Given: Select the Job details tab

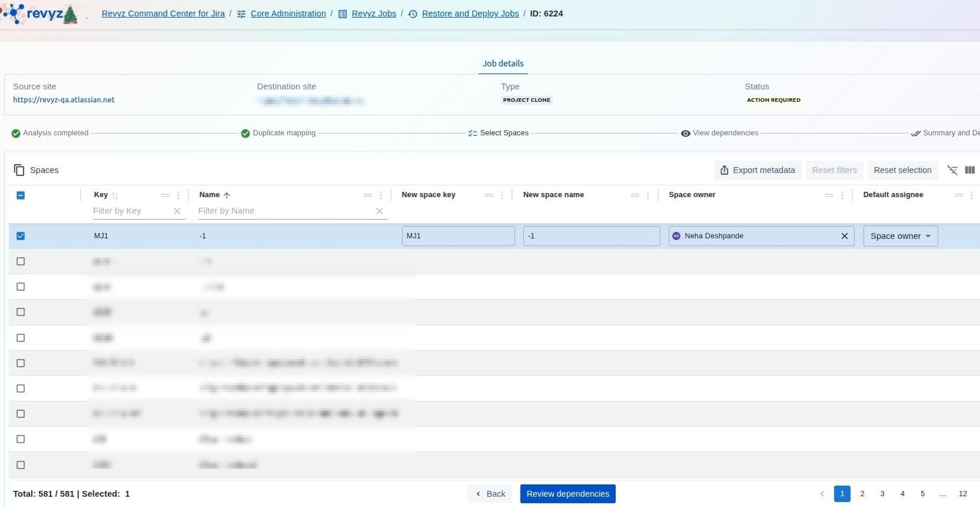Looking at the screenshot, I should point(503,64).
